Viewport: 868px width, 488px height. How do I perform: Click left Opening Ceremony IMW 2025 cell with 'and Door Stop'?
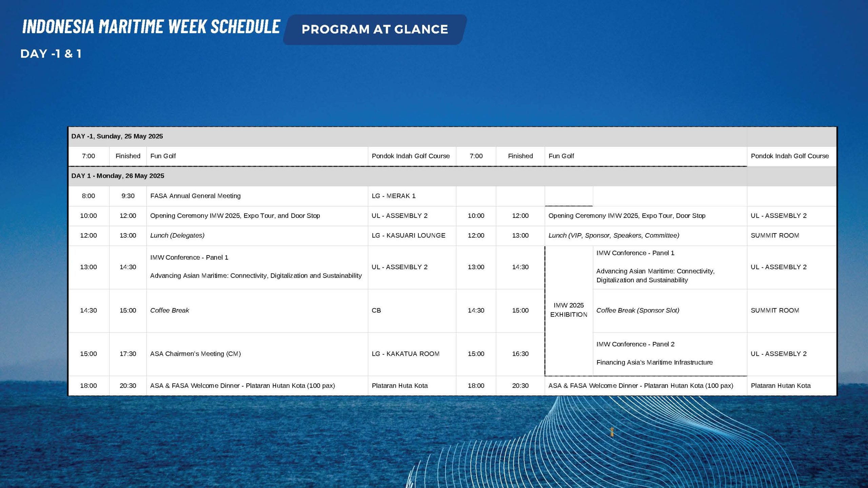[x=257, y=216]
